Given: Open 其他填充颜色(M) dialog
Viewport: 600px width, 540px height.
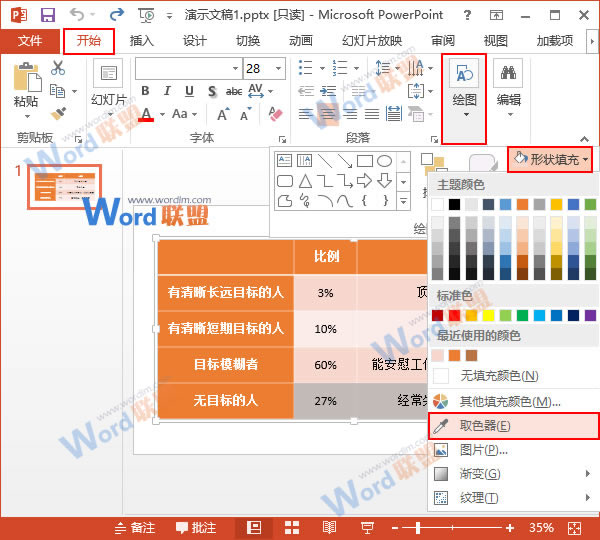Looking at the screenshot, I should click(513, 401).
